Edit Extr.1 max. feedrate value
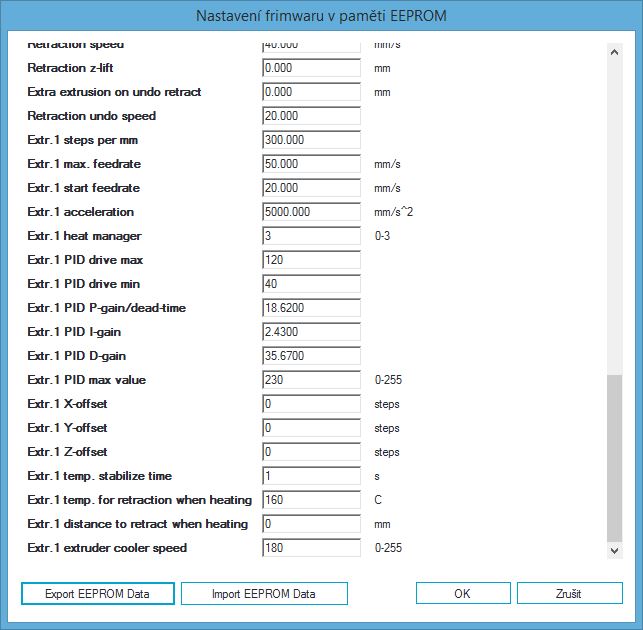The width and height of the screenshot is (643, 630). [x=310, y=164]
